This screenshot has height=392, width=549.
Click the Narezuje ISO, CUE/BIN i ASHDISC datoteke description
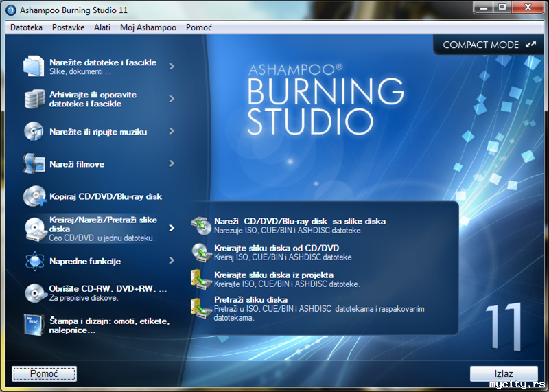[x=288, y=231]
